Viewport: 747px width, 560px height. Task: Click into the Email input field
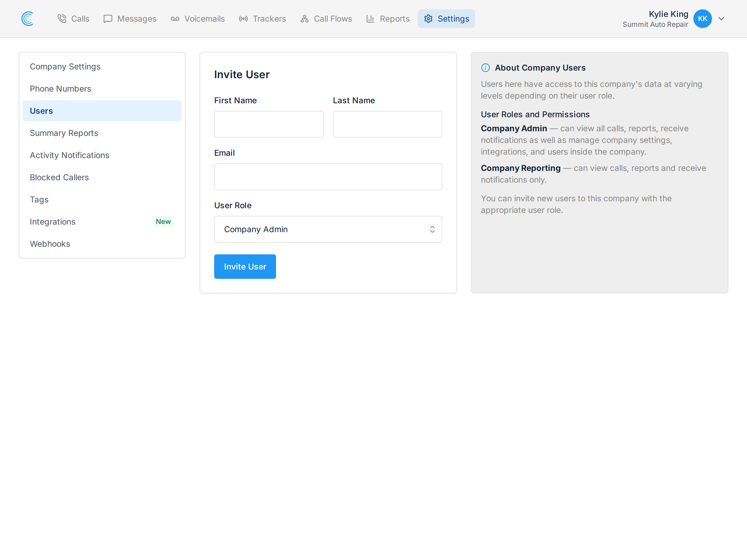(328, 177)
